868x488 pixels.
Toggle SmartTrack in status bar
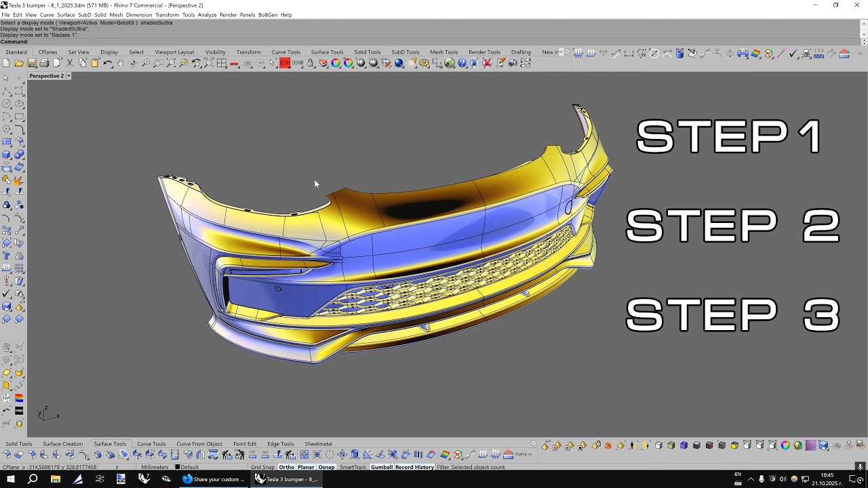click(353, 467)
